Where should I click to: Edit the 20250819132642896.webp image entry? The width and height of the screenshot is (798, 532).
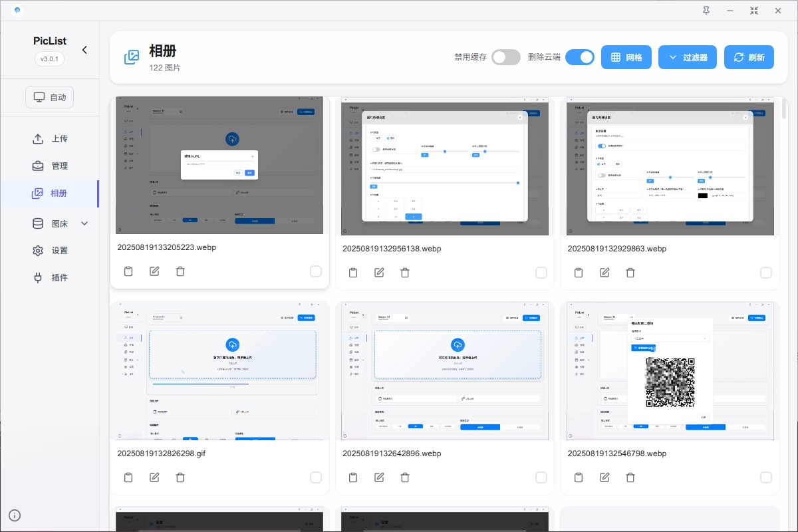pyautogui.click(x=380, y=477)
